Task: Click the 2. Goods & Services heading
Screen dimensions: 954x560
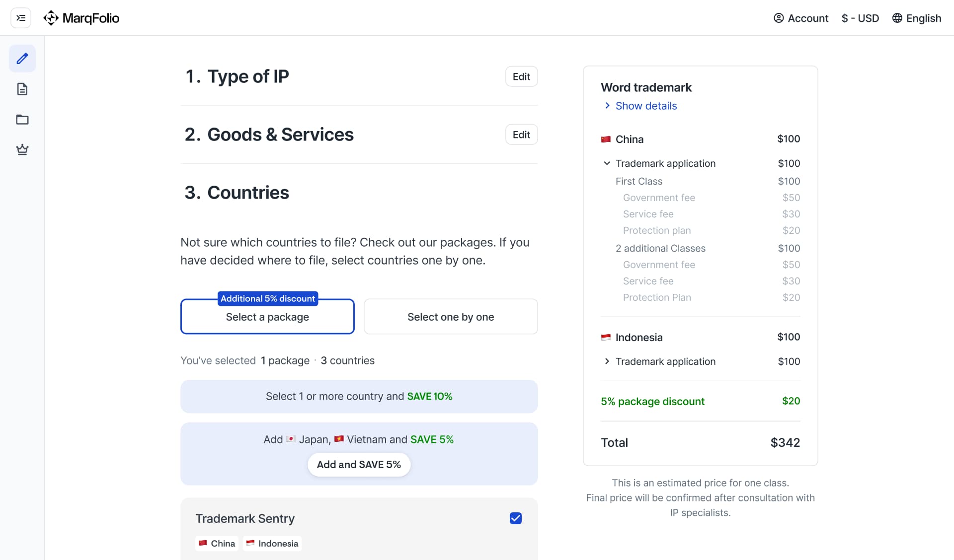Action: pyautogui.click(x=269, y=135)
